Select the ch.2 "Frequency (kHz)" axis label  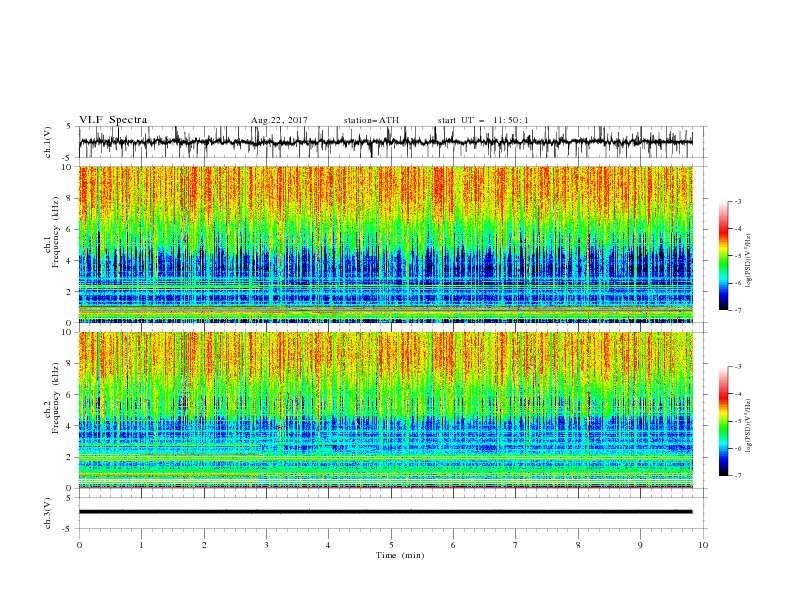click(x=56, y=398)
